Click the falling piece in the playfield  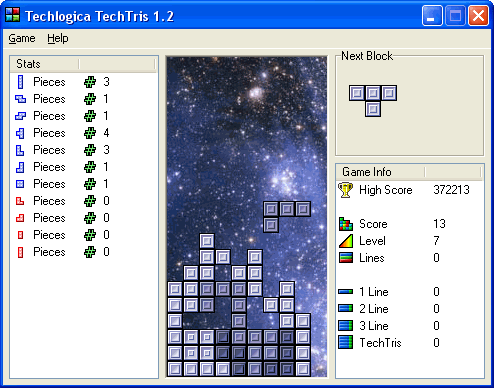point(287,217)
